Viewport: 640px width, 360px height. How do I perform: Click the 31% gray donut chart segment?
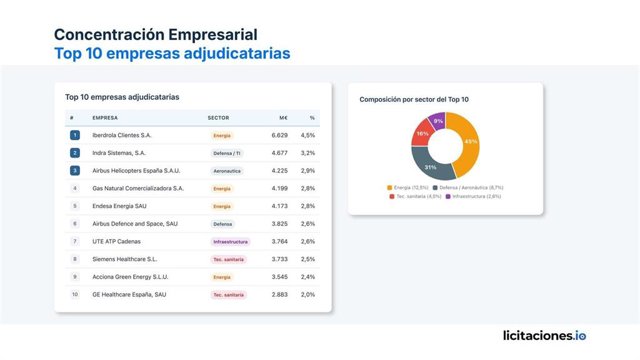click(431, 164)
